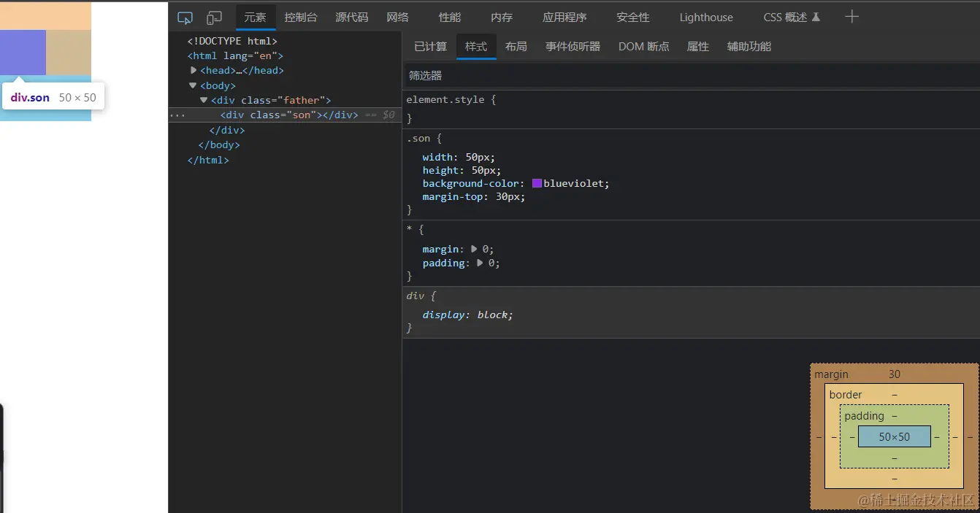Open the 应用程序 tab
This screenshot has height=513, width=980.
564,18
